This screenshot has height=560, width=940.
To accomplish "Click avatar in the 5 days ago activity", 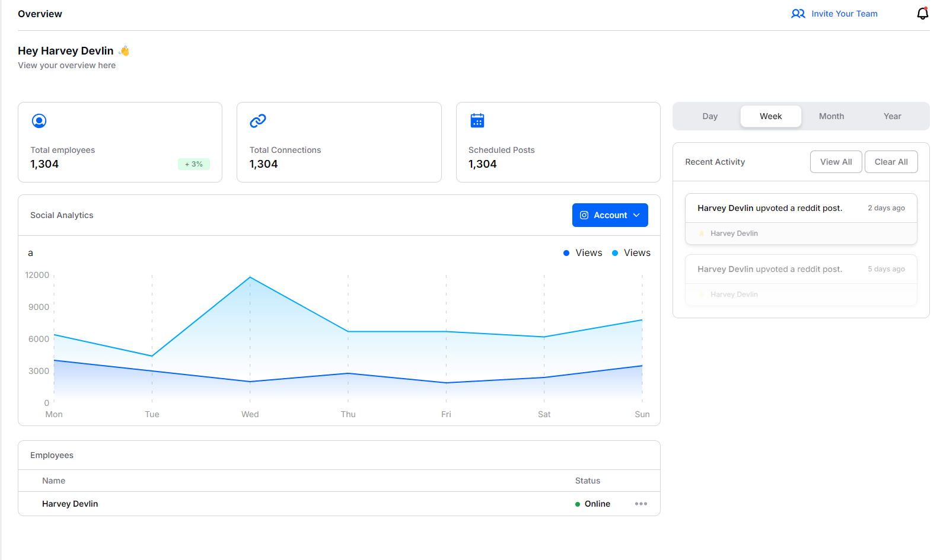I will [702, 295].
